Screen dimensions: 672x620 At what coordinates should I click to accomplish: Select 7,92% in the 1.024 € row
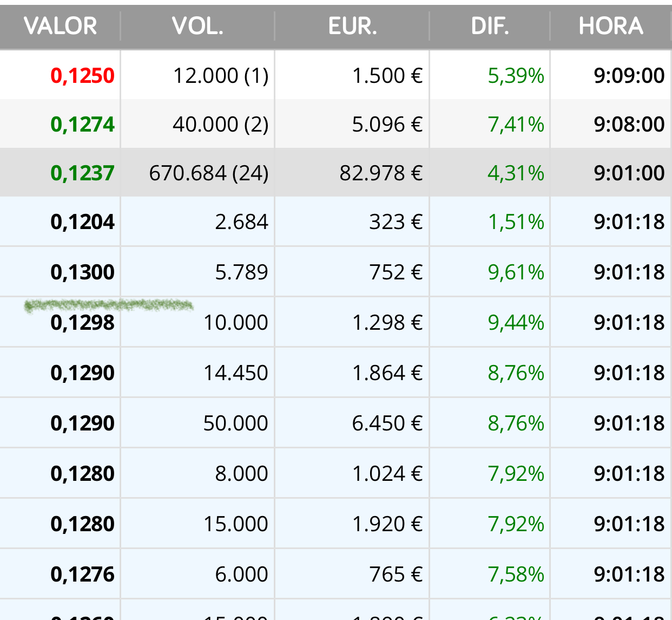pyautogui.click(x=516, y=474)
